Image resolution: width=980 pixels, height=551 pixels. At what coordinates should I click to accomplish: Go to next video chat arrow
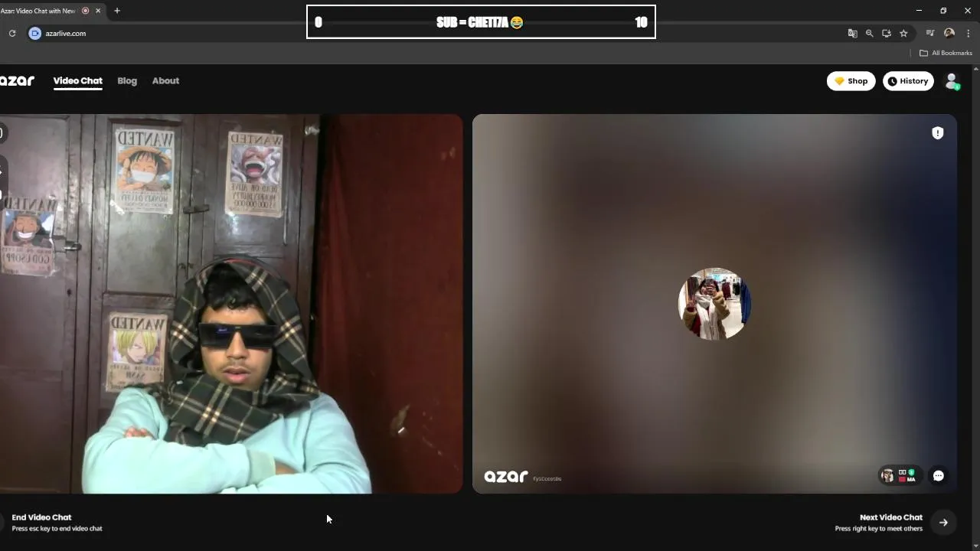coord(943,523)
